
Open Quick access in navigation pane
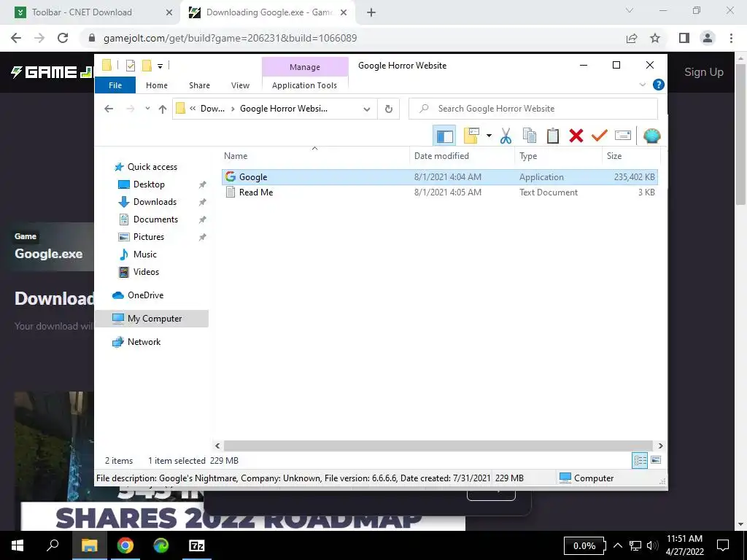tap(152, 167)
